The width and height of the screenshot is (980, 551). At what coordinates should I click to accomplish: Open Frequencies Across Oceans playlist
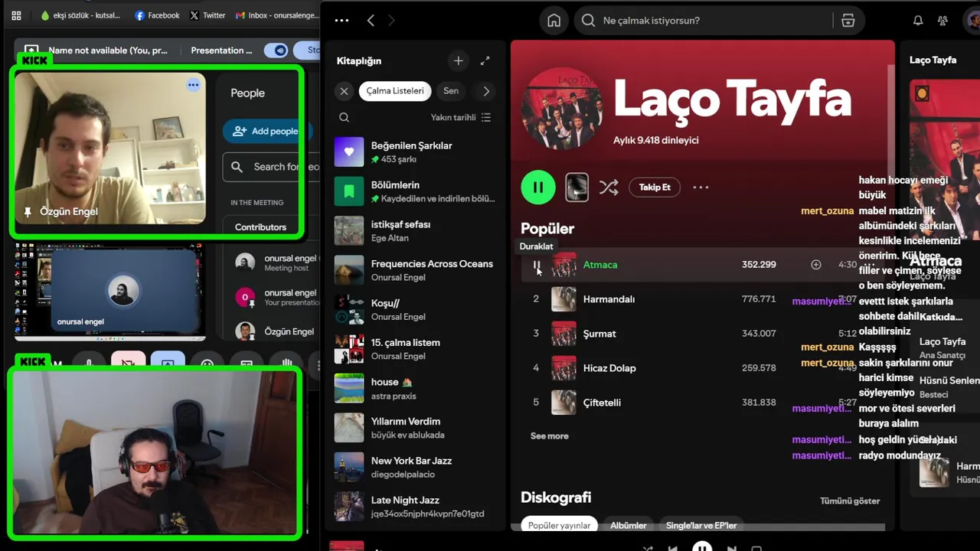[416, 270]
